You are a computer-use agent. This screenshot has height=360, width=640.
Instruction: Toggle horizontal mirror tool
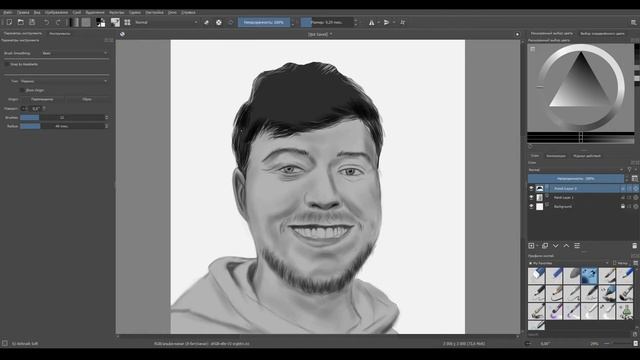(371, 22)
